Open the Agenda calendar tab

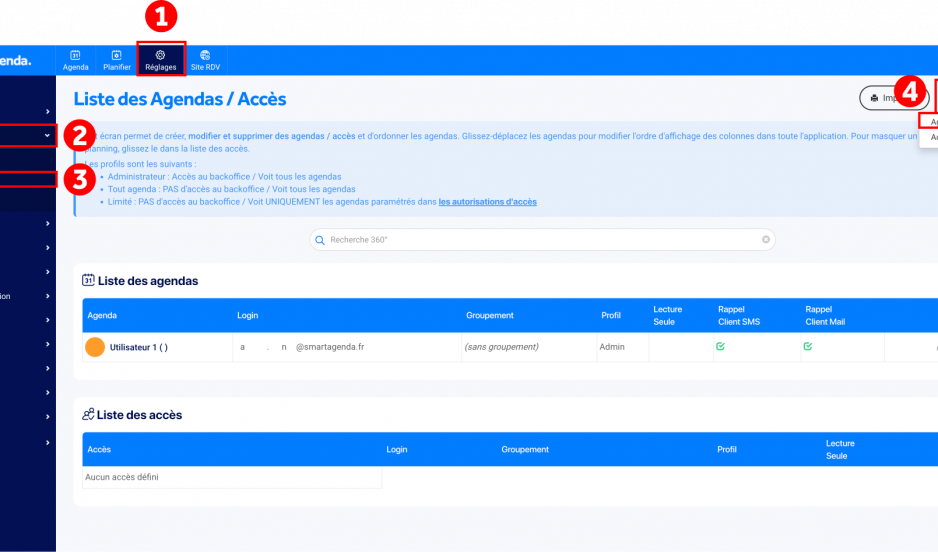click(75, 60)
